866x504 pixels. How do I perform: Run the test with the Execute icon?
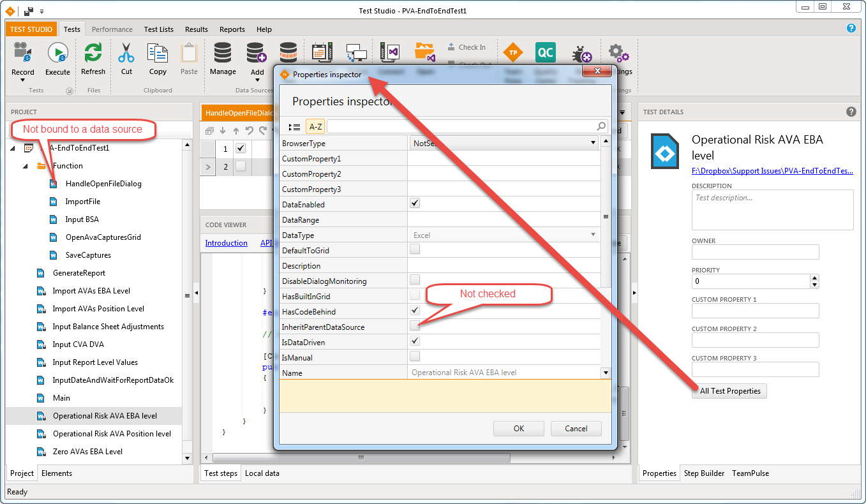click(x=57, y=53)
